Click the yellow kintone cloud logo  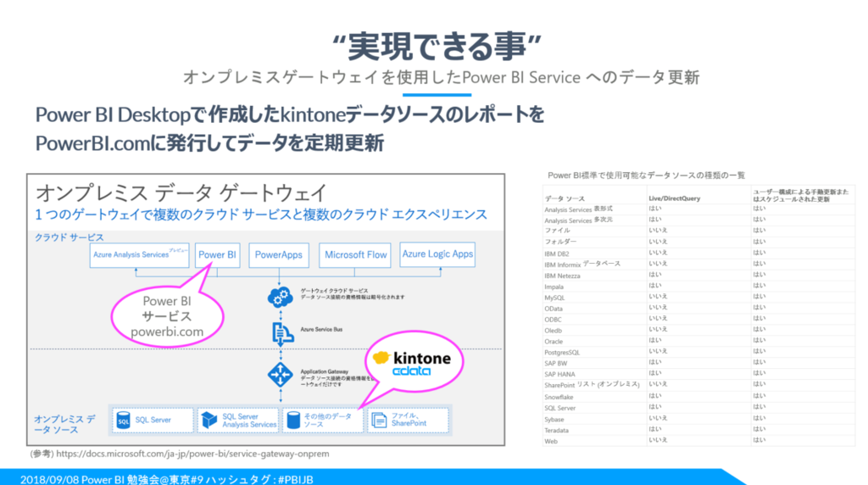tap(381, 358)
